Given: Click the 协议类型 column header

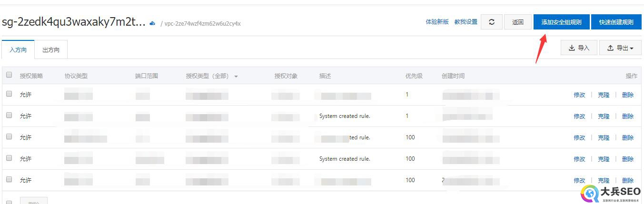Looking at the screenshot, I should 76,76.
